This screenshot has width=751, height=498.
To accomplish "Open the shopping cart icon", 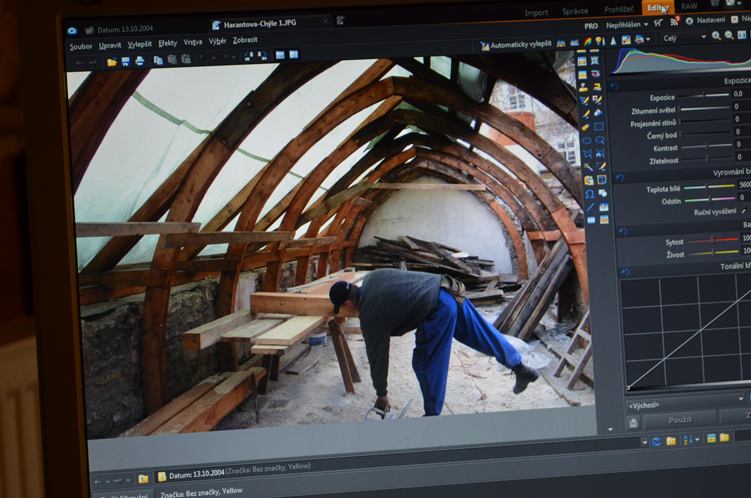I will 659,23.
